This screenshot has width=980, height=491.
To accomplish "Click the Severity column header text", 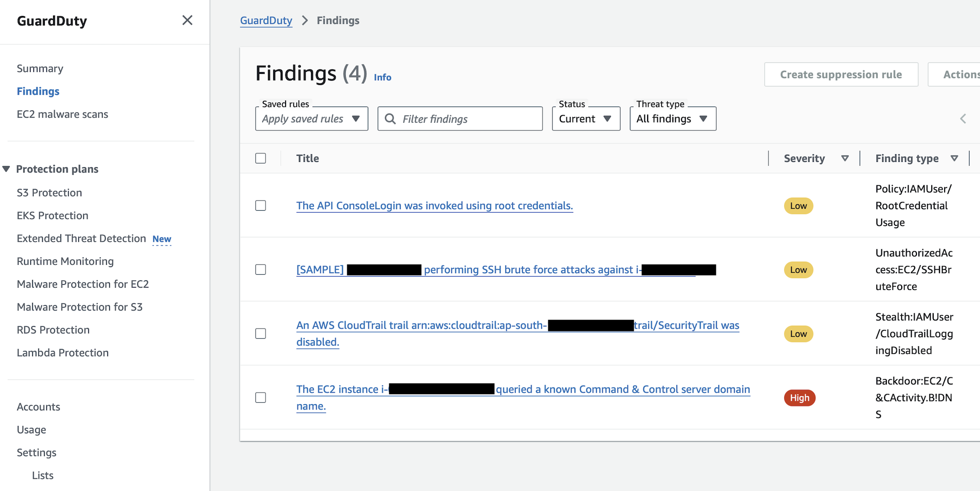I will (804, 158).
